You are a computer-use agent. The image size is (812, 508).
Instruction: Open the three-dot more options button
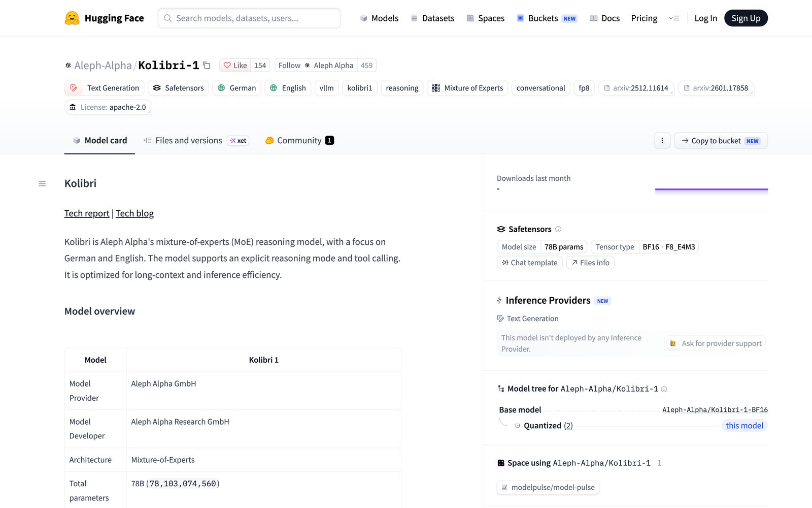click(662, 141)
